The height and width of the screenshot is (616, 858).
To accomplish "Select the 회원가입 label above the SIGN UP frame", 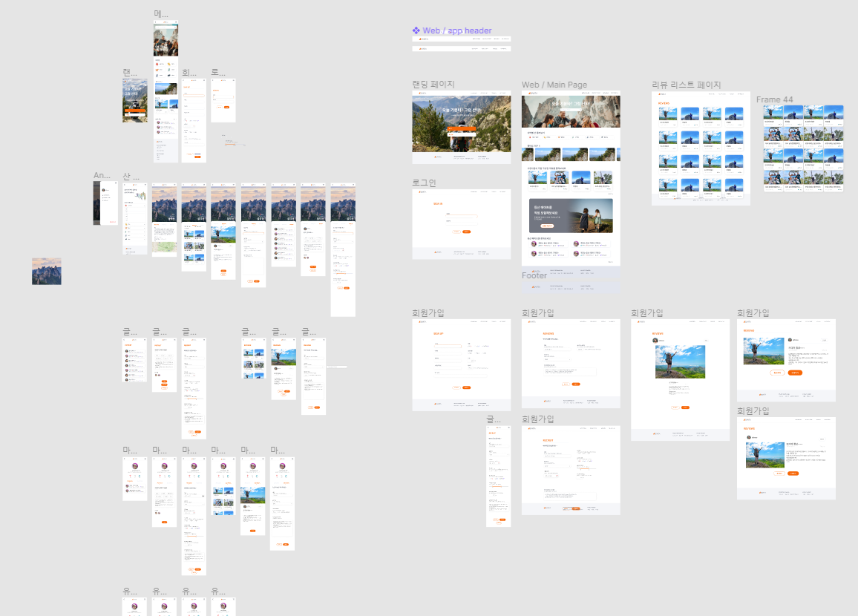I will coord(428,313).
